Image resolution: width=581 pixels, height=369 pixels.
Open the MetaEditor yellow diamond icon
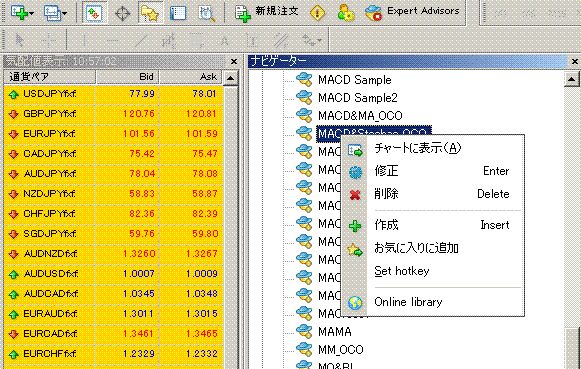[317, 13]
